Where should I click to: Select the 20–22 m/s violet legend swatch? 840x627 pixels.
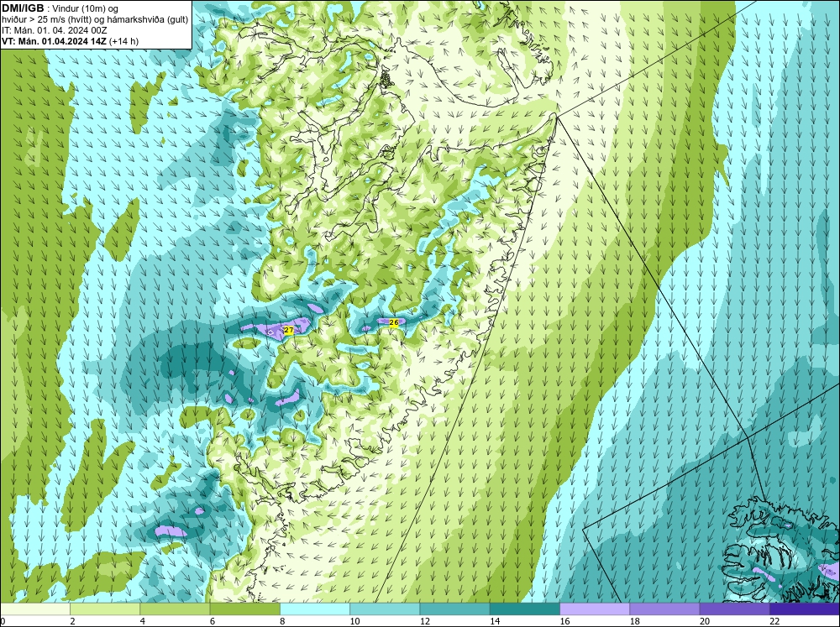tap(734, 609)
